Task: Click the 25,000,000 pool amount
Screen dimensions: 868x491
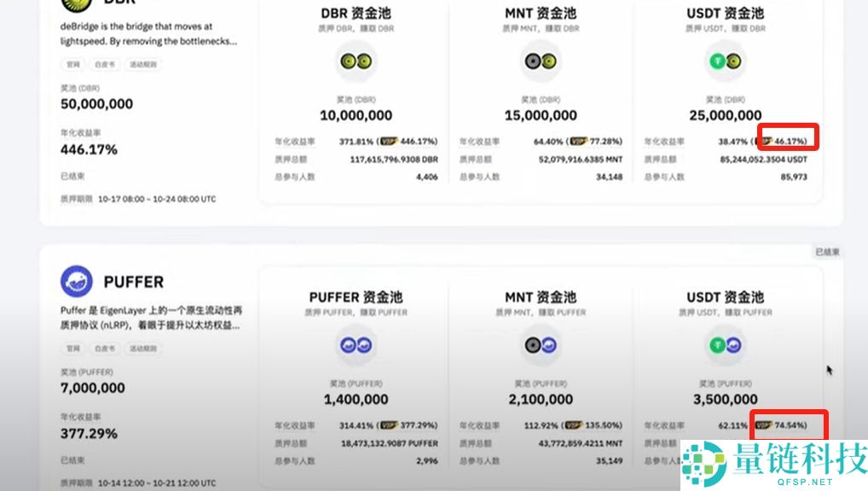Action: (x=725, y=115)
